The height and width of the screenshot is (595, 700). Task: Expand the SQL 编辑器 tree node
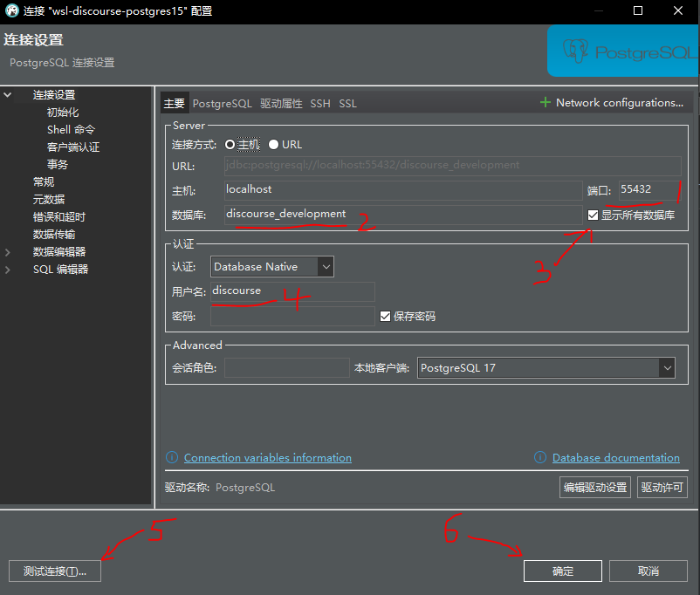8,270
